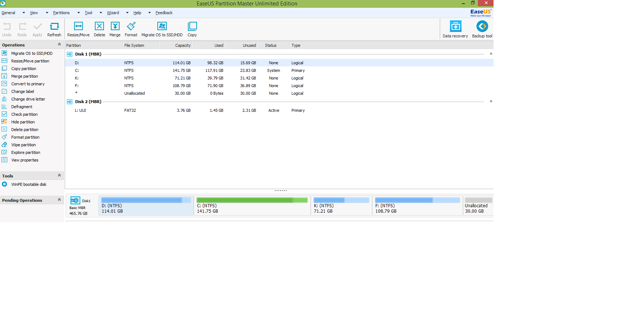Collapse the Tools panel
This screenshot has height=331, width=644.
pyautogui.click(x=59, y=175)
